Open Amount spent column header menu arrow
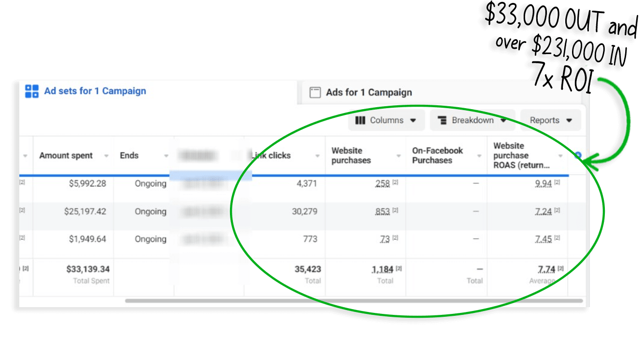644x339 pixels. 104,156
